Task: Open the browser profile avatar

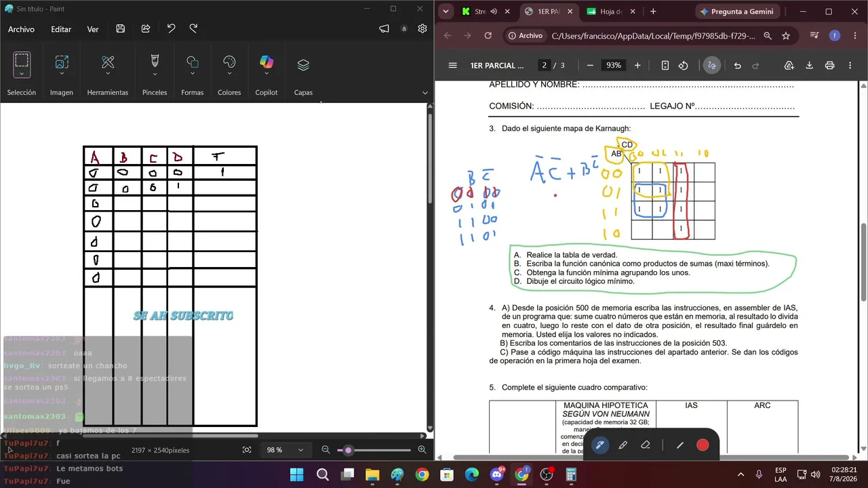Action: tap(835, 36)
